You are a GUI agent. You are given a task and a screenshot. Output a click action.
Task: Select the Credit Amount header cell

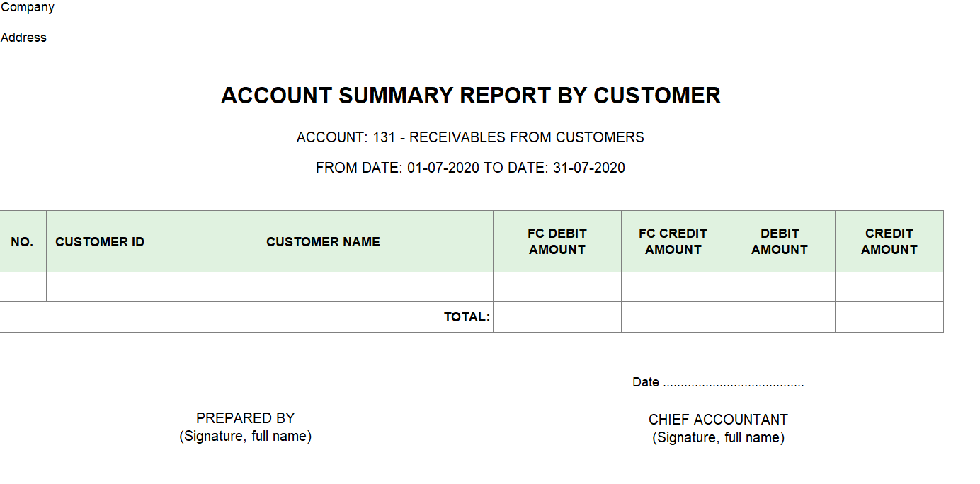pos(889,241)
